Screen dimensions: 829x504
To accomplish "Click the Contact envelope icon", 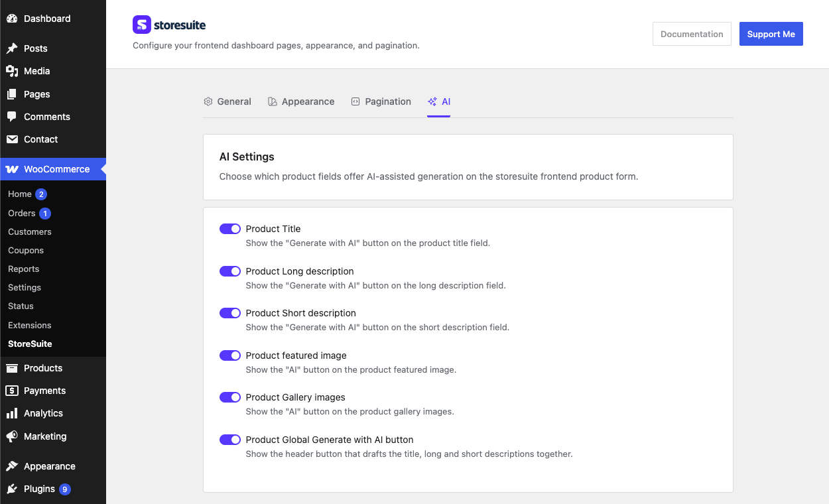I will tap(12, 139).
